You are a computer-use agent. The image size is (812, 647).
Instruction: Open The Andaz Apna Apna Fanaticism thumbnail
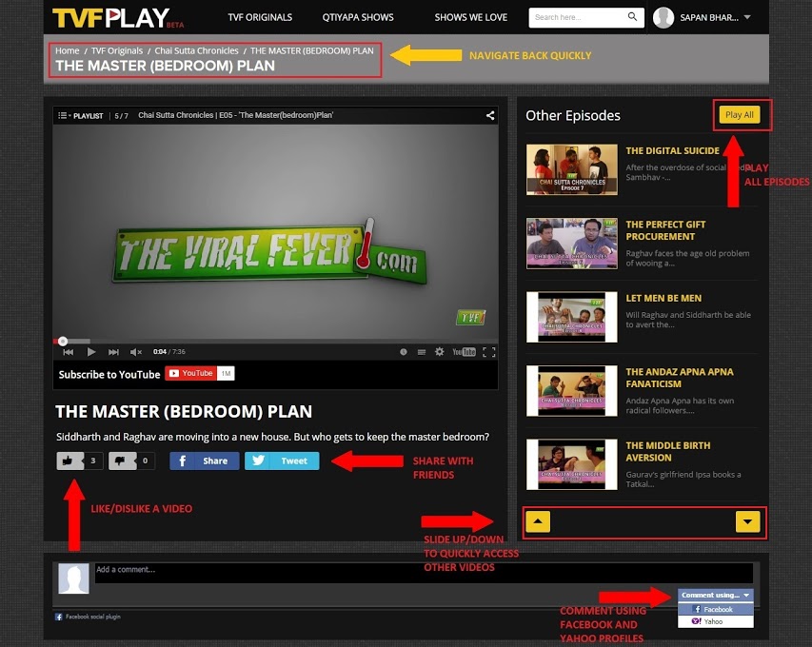(572, 391)
